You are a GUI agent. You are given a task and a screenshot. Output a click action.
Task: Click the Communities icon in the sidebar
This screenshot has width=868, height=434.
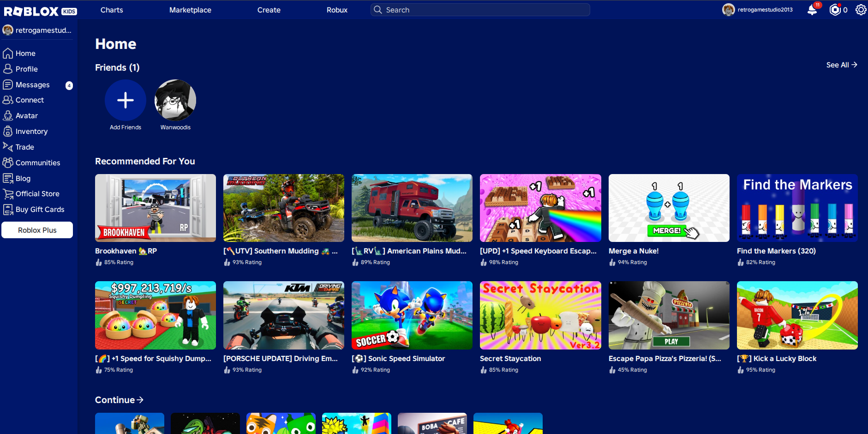click(x=8, y=163)
